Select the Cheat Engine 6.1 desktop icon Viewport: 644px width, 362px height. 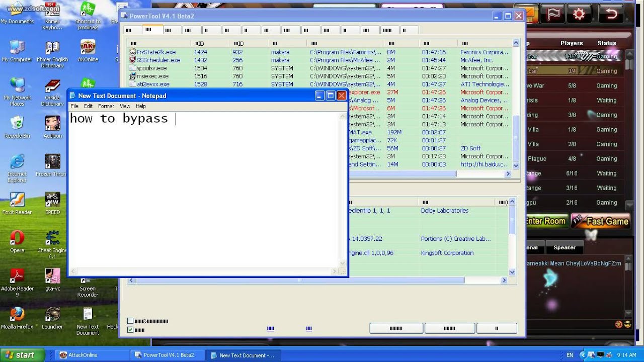[x=52, y=245]
